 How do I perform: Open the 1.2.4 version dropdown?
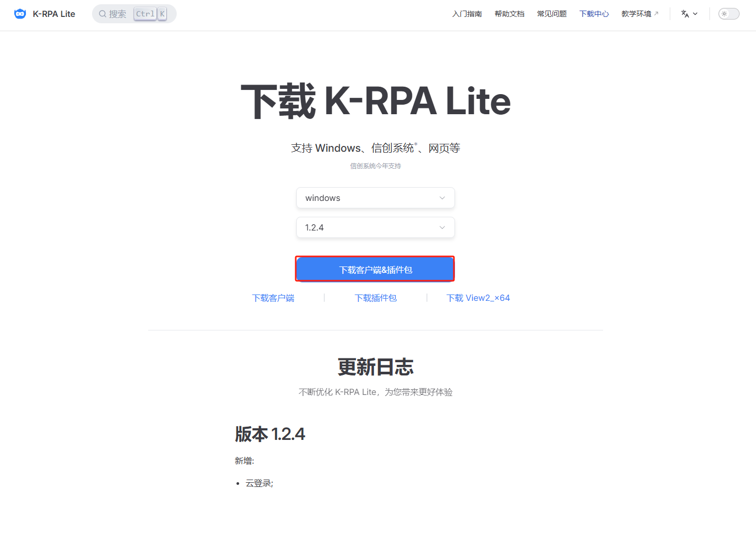[x=376, y=227]
